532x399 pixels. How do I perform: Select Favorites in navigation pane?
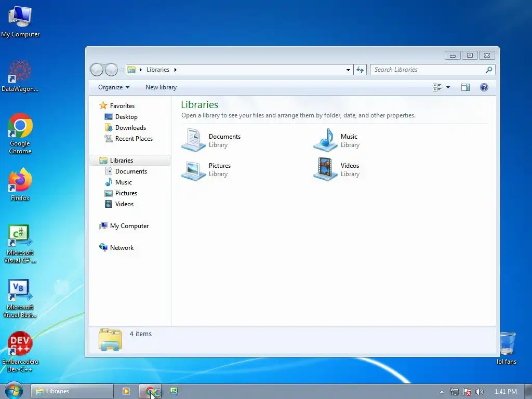117,106
